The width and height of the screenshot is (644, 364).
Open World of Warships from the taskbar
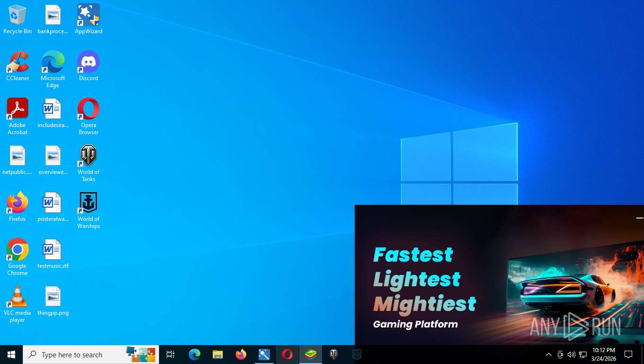pyautogui.click(x=357, y=355)
